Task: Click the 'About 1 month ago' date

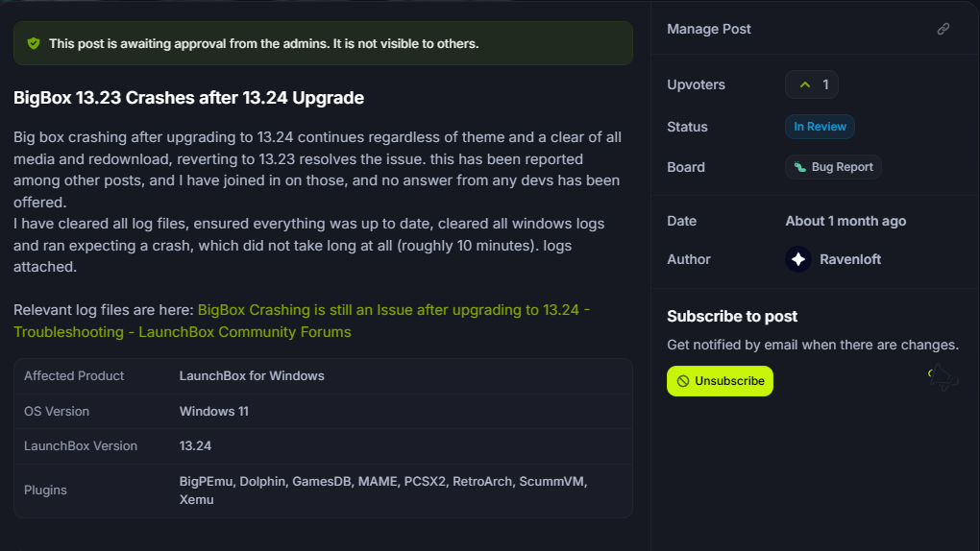Action: point(845,221)
